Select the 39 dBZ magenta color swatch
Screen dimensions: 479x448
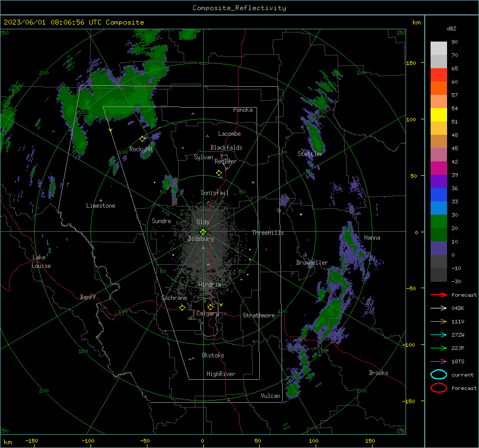[439, 168]
